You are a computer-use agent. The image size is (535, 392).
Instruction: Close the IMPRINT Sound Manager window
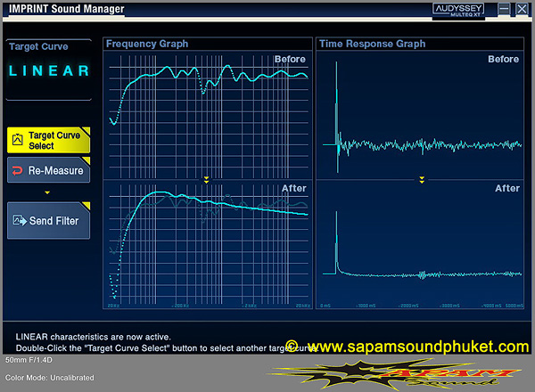point(522,9)
